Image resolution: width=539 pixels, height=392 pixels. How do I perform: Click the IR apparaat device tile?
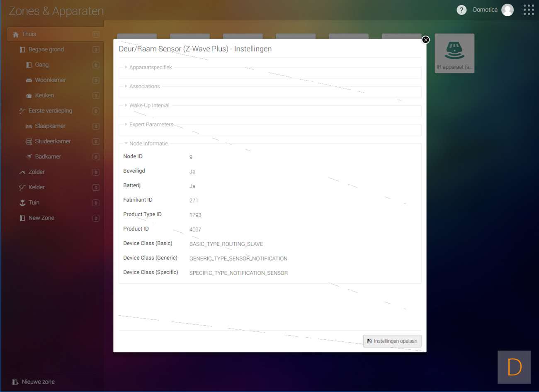point(454,54)
